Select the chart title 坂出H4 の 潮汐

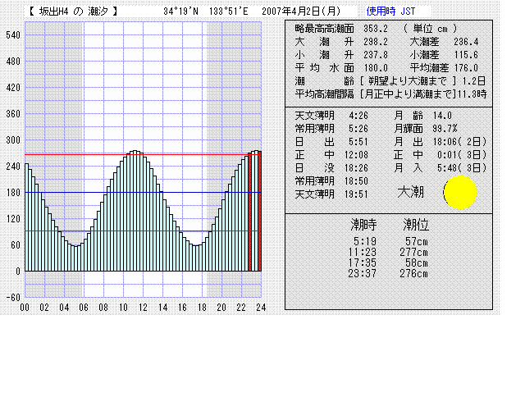pyautogui.click(x=74, y=11)
